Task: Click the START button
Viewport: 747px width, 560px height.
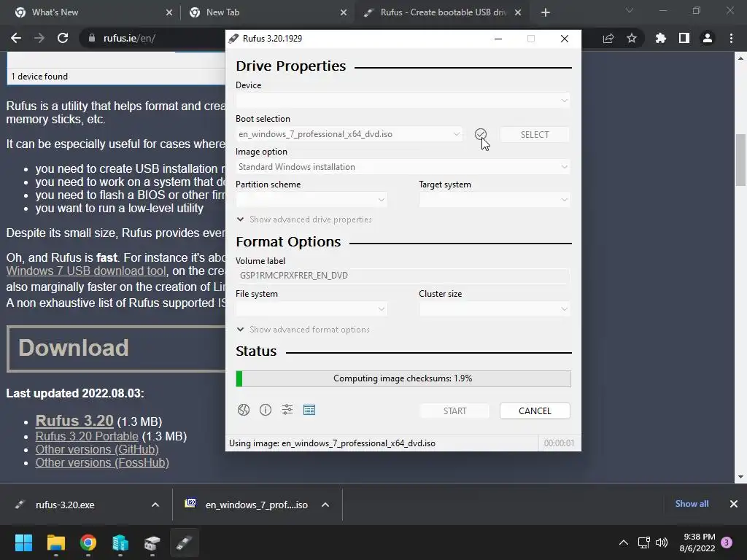Action: click(454, 411)
